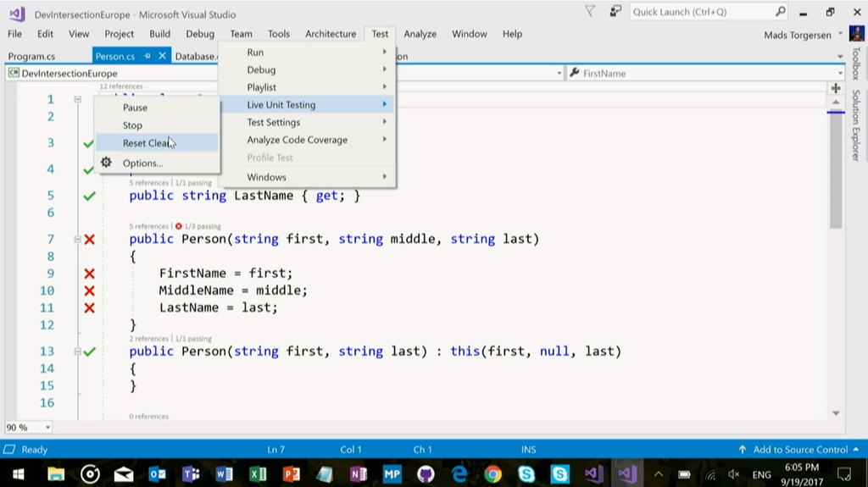Open OneNote from the taskbar
The width and height of the screenshot is (868, 487).
pyautogui.click(x=359, y=474)
